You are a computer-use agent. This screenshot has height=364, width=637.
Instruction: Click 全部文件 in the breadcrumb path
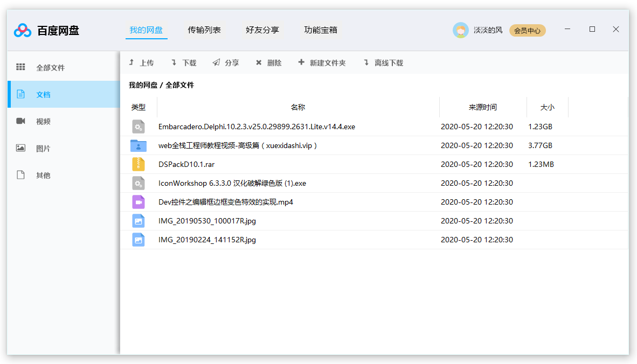coord(179,85)
